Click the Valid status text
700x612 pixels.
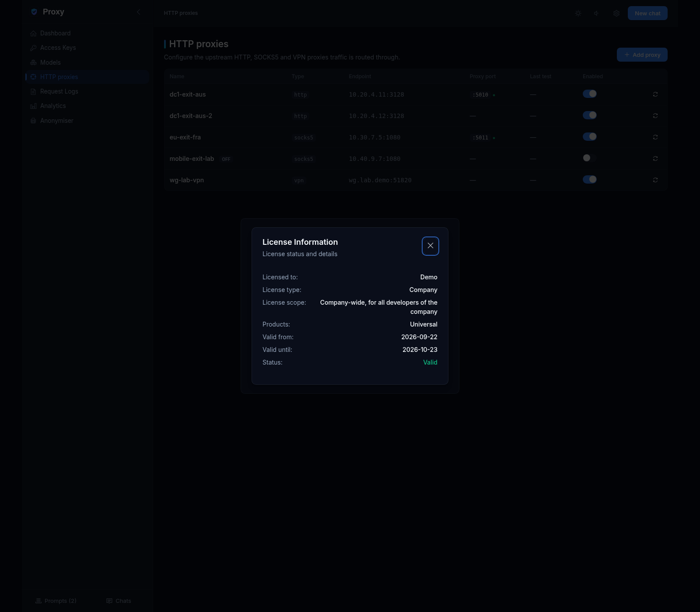click(x=430, y=362)
